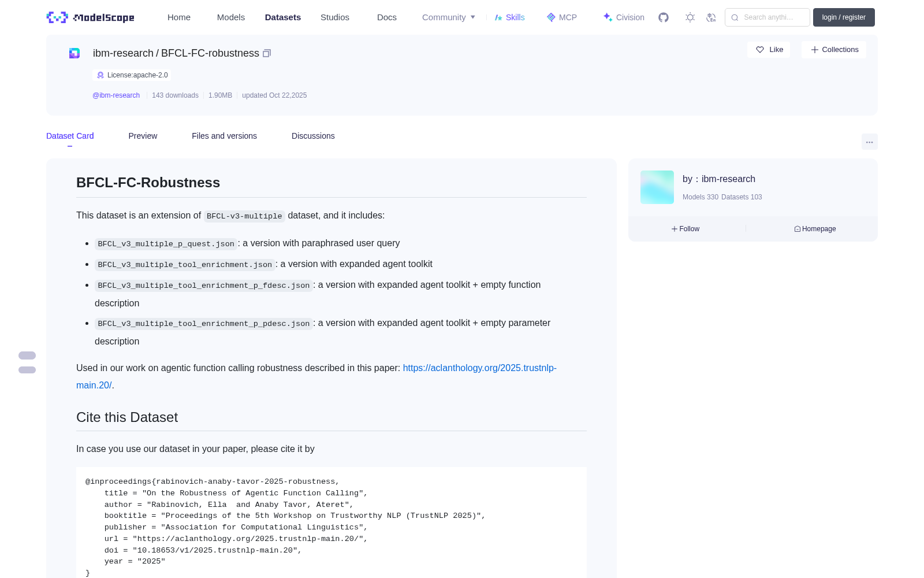Click the BibTeX author line

(x=229, y=505)
